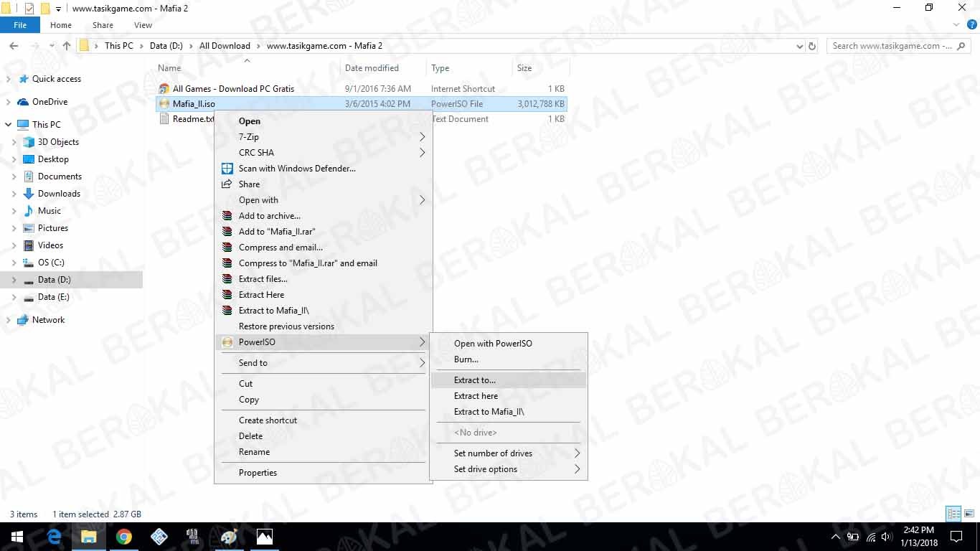This screenshot has width=980, height=551.
Task: Expand Set drive options submenu
Action: (x=509, y=469)
